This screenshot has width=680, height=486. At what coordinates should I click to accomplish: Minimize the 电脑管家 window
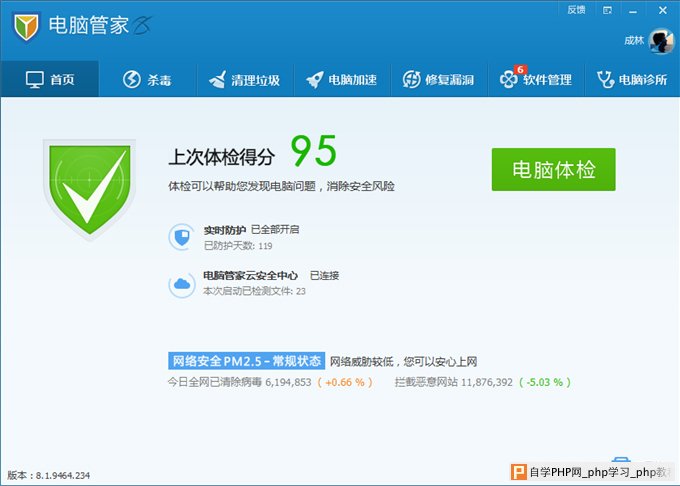coord(633,11)
